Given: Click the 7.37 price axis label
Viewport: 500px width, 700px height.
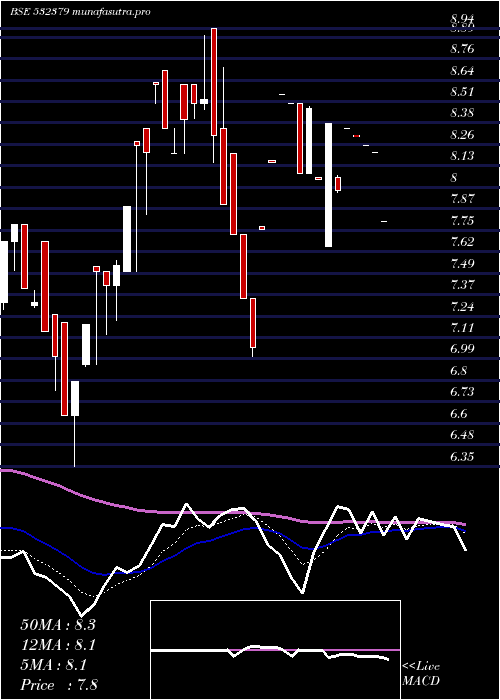Looking at the screenshot, I should coord(462,285).
